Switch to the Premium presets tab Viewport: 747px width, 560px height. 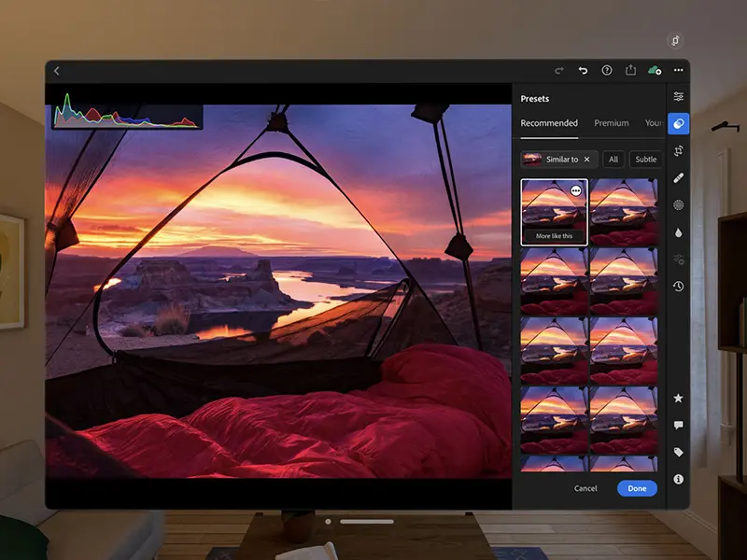612,123
